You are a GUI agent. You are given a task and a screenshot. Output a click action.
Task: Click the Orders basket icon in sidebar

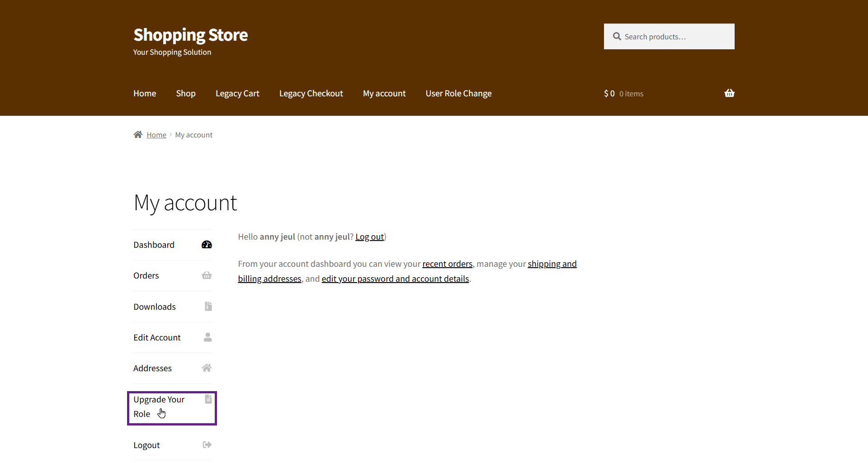[x=207, y=275]
